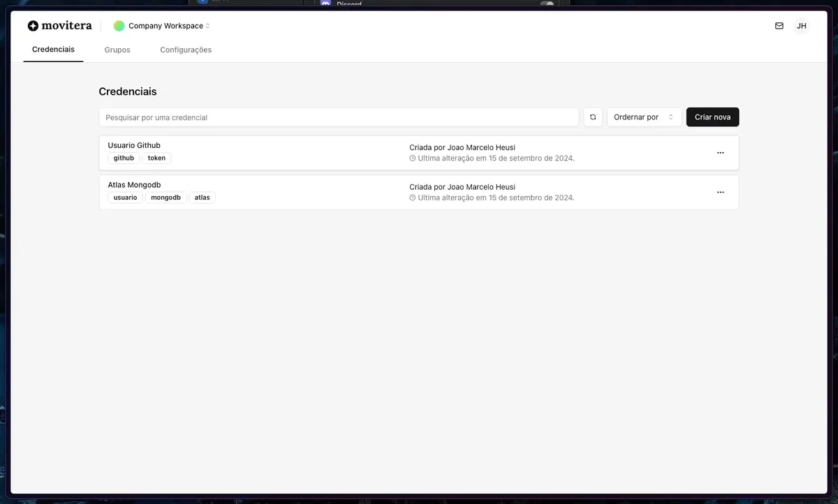
Task: Open options menu for Atlas Mongodb credential
Action: 720,192
